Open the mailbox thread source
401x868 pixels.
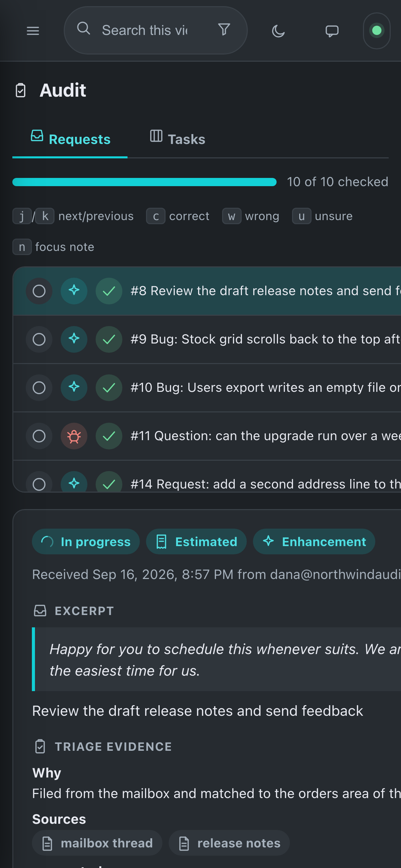[x=97, y=843]
